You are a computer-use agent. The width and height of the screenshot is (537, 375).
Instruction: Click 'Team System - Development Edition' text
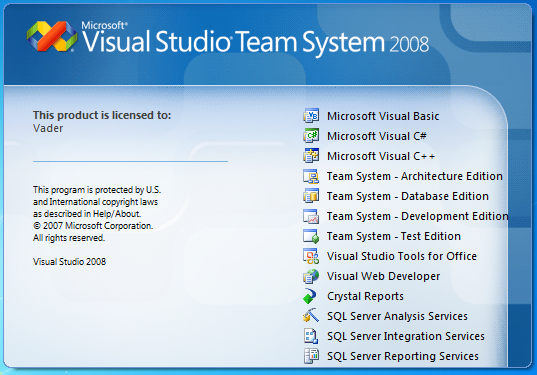coord(417,216)
